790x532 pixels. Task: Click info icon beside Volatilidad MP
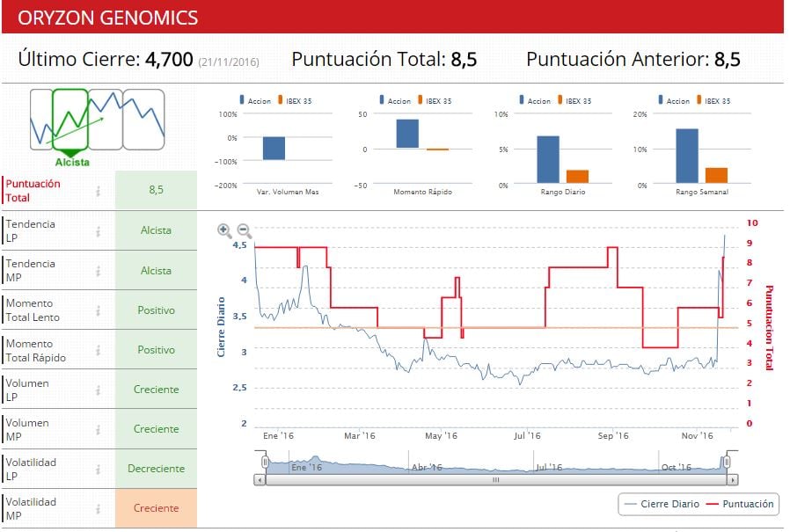(99, 508)
